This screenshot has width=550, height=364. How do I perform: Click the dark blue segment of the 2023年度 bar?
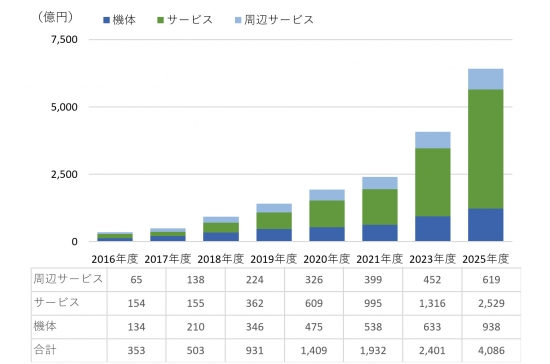pyautogui.click(x=432, y=229)
